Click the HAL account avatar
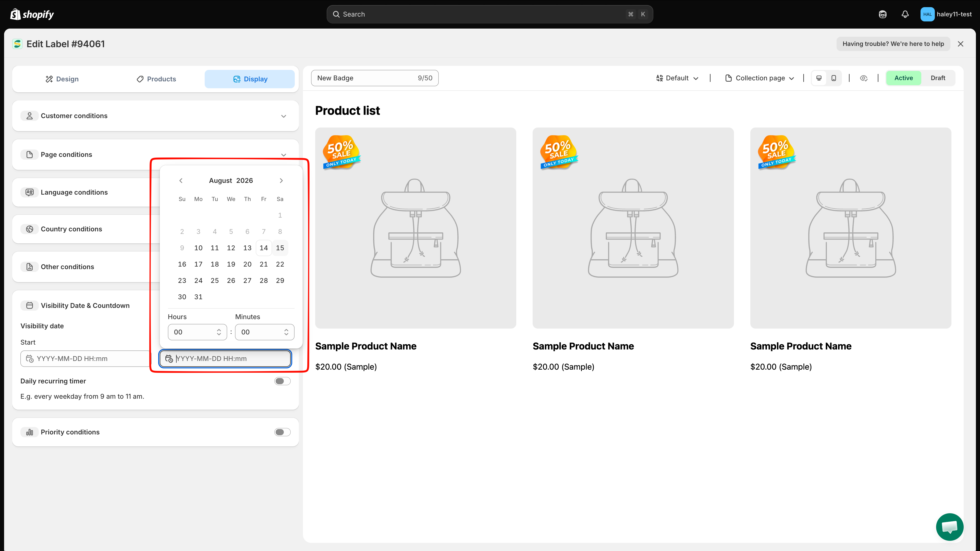The image size is (980, 551). [x=927, y=14]
